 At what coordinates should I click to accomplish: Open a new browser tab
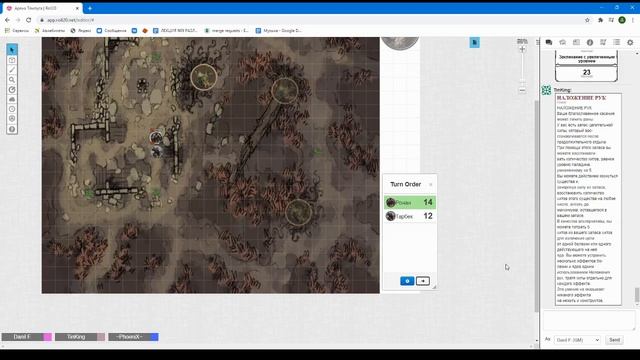pyautogui.click(x=90, y=8)
